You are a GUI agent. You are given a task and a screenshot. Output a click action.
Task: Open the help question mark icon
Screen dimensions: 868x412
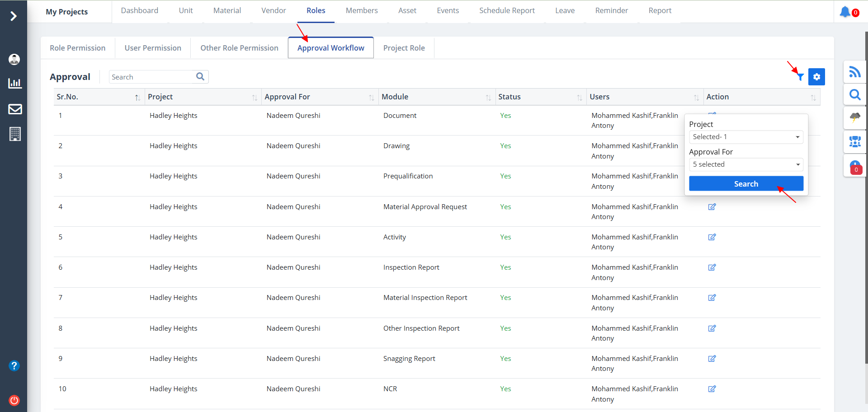tap(14, 365)
